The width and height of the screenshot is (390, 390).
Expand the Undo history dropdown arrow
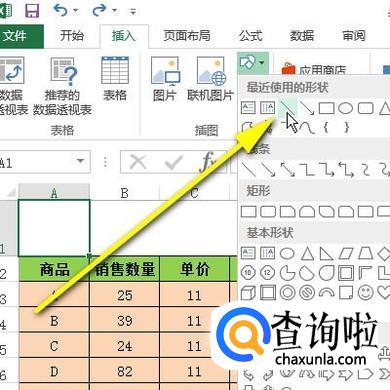point(75,11)
